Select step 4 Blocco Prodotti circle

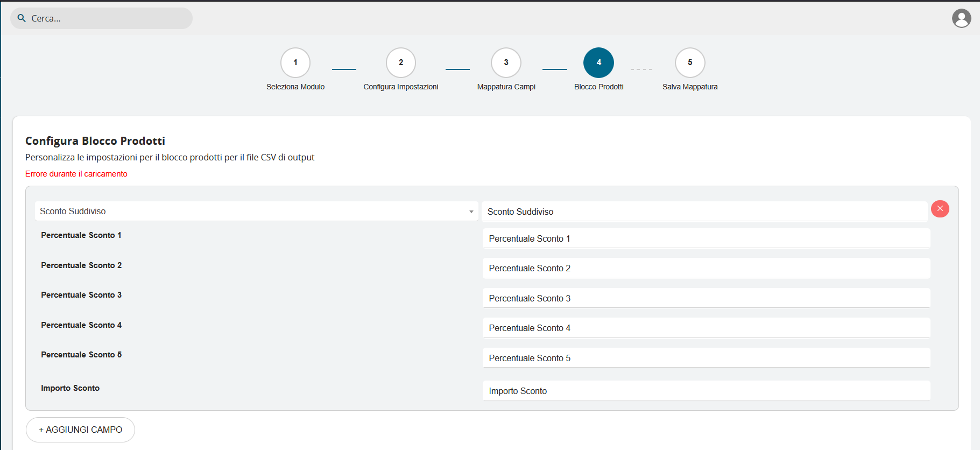[598, 63]
